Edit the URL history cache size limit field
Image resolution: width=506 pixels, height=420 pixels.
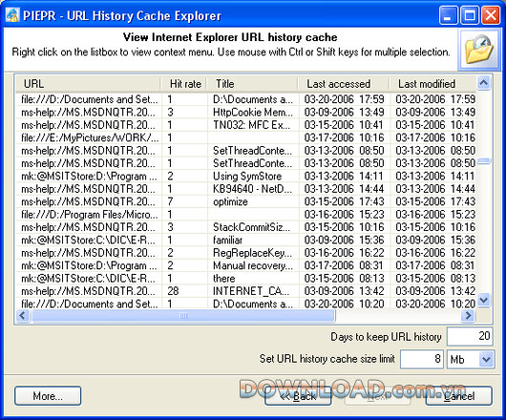click(x=422, y=359)
